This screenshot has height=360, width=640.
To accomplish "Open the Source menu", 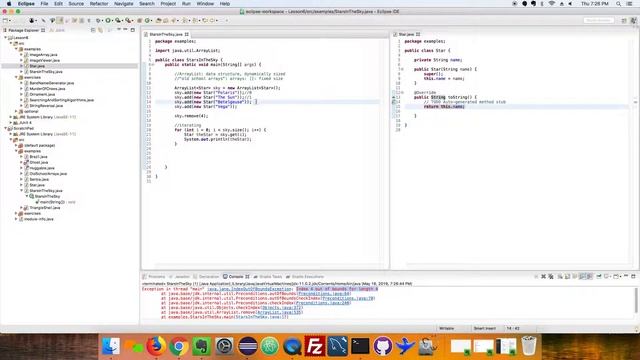I will coord(76,4).
